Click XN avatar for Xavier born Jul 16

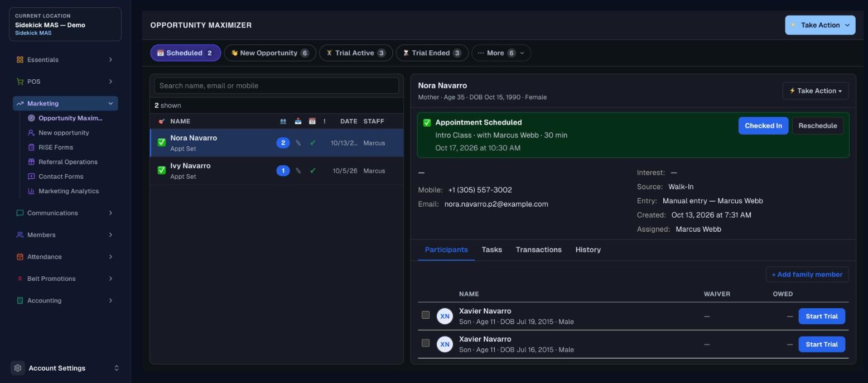coord(445,344)
